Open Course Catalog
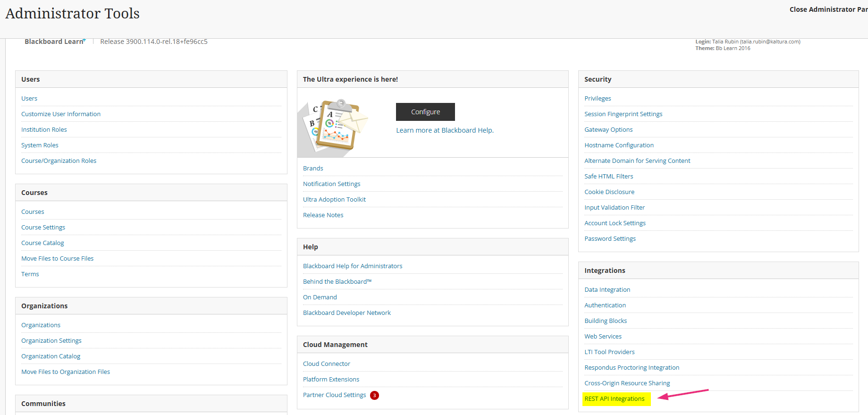This screenshot has height=415, width=868. pos(42,243)
